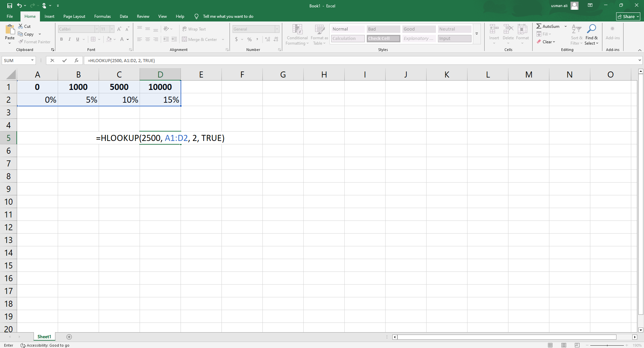Open the File menu
This screenshot has height=348, width=644.
[10, 16]
